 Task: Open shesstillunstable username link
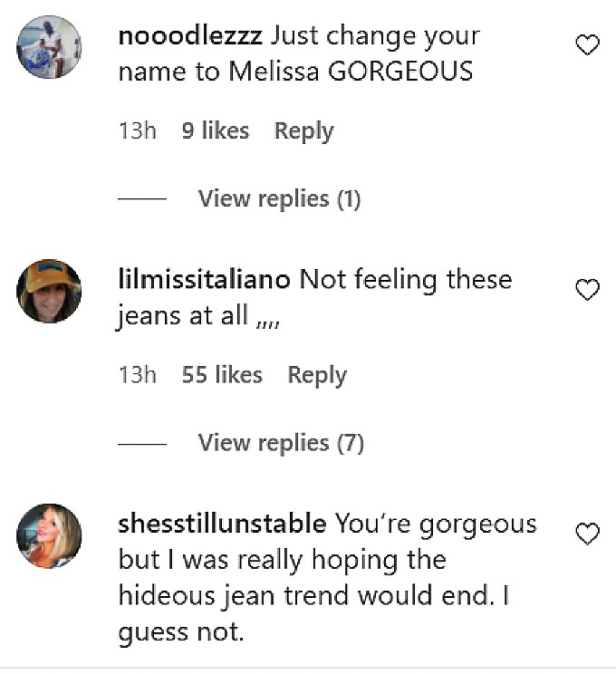tap(223, 524)
